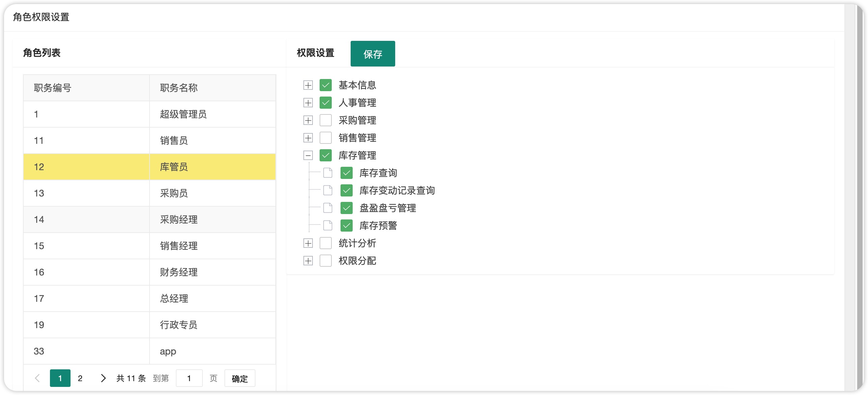Expand the 基本信息 tree node
This screenshot has height=395, width=868.
(308, 85)
